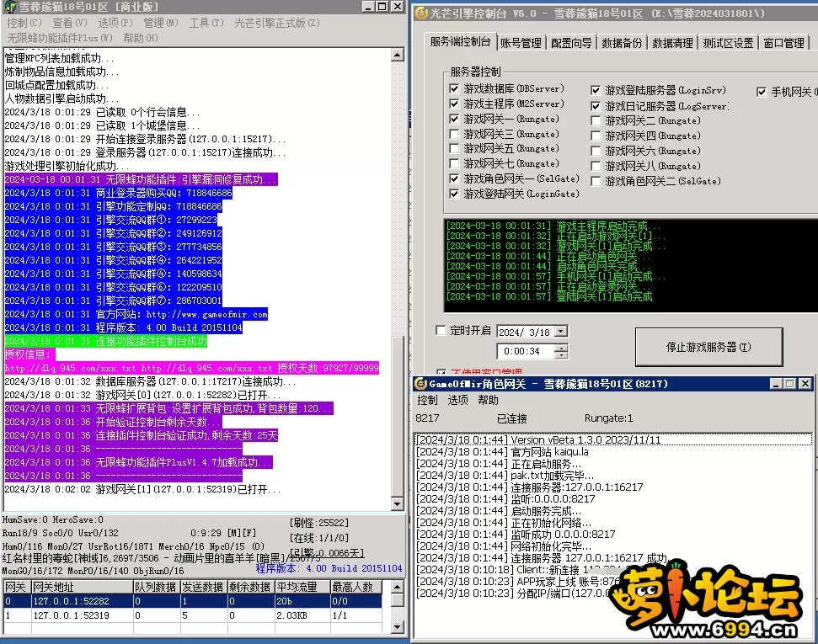The image size is (818, 644).
Task: Click the [刷怪:25522] status text
Action: tap(319, 523)
